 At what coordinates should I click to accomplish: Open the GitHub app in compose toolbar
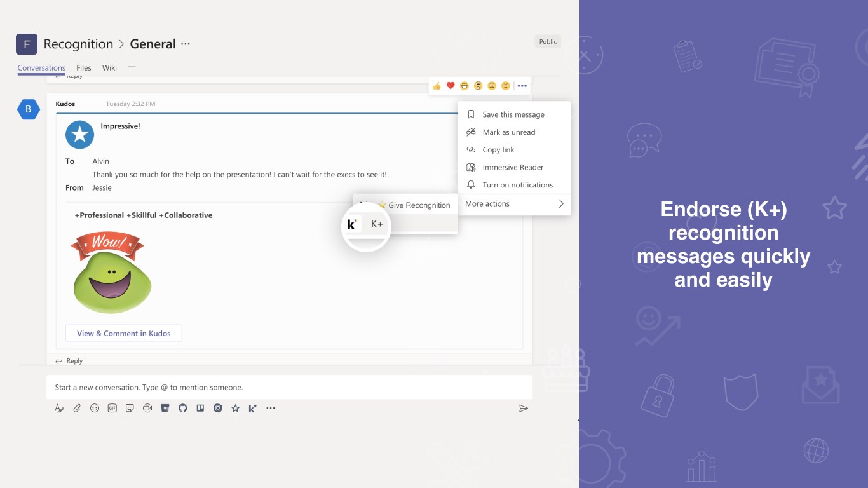tap(183, 409)
